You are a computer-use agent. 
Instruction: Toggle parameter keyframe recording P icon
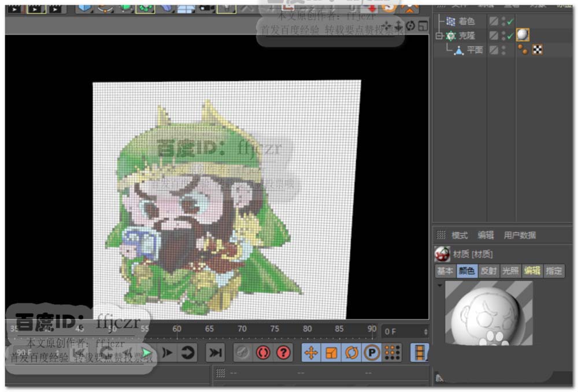point(371,352)
